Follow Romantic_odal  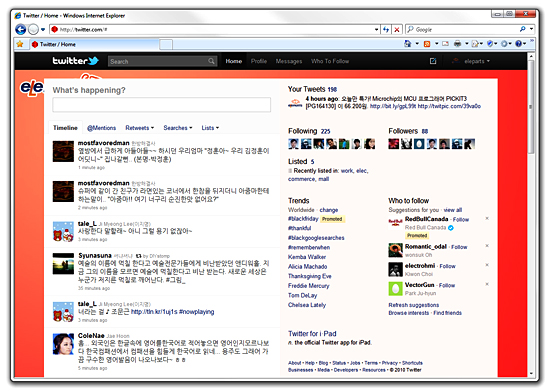459,247
